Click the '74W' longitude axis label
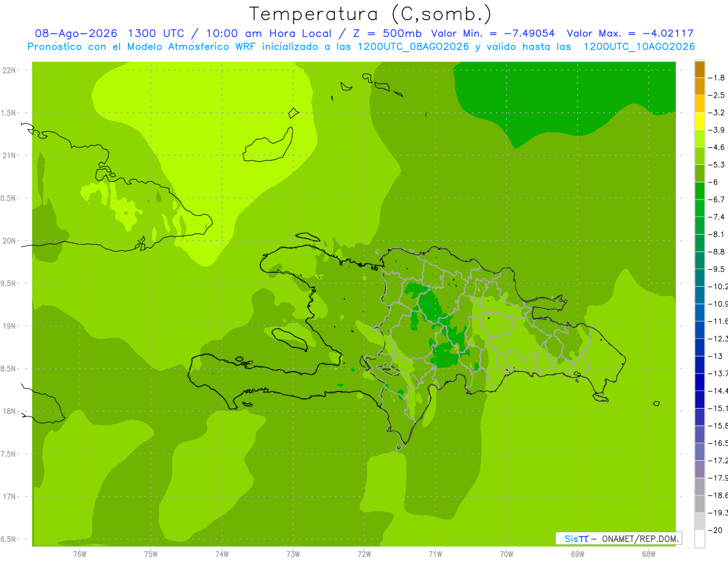This screenshot has width=728, height=562. pyautogui.click(x=222, y=554)
